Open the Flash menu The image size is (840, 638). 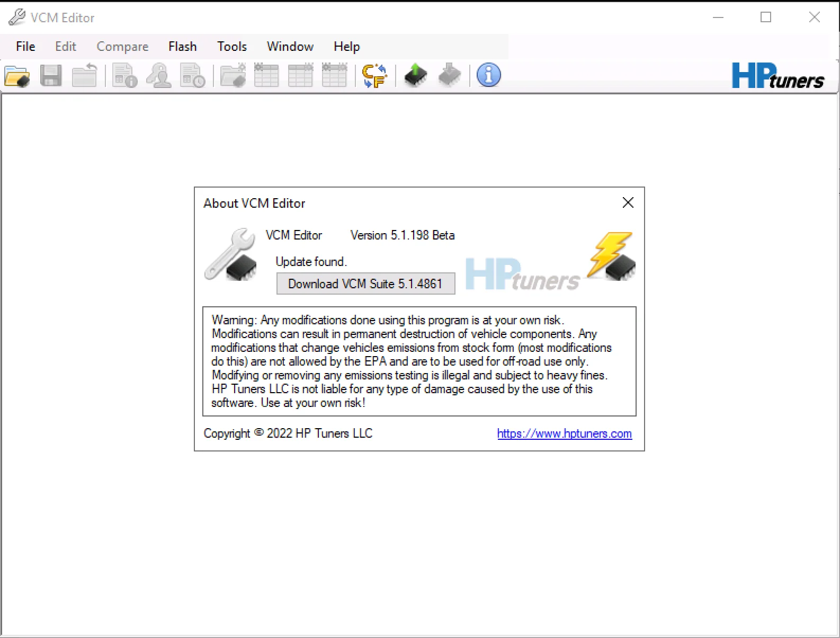click(x=183, y=47)
